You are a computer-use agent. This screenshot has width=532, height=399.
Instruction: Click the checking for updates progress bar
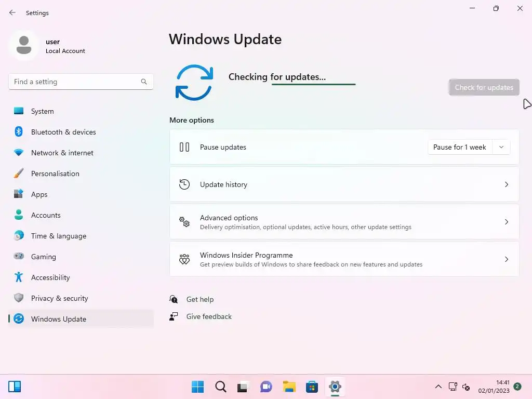coord(313,84)
